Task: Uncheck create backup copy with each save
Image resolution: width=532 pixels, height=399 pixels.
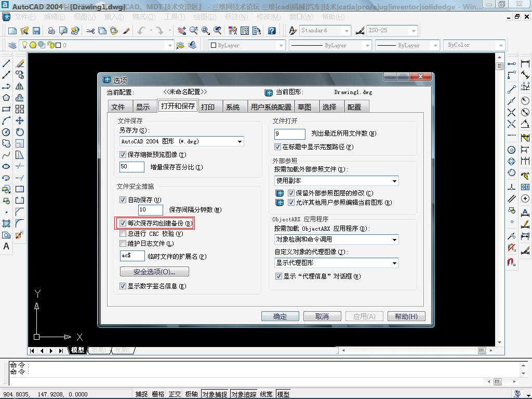Action: pos(123,223)
